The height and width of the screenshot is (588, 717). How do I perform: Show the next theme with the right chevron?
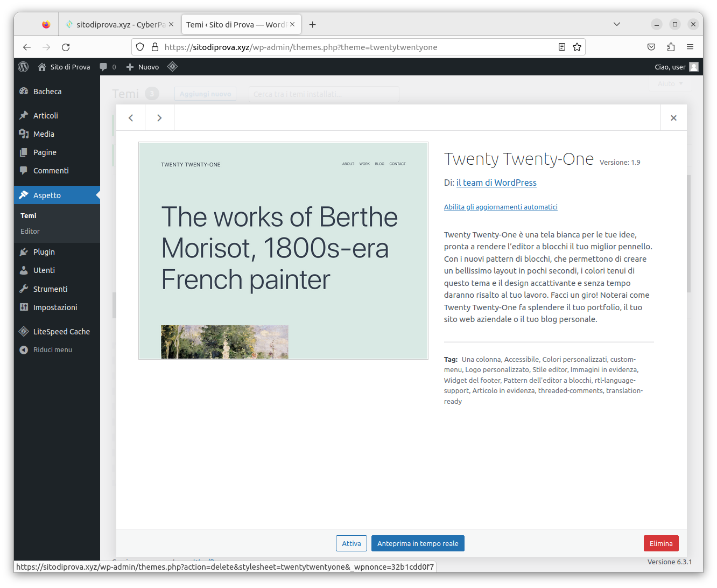point(159,118)
